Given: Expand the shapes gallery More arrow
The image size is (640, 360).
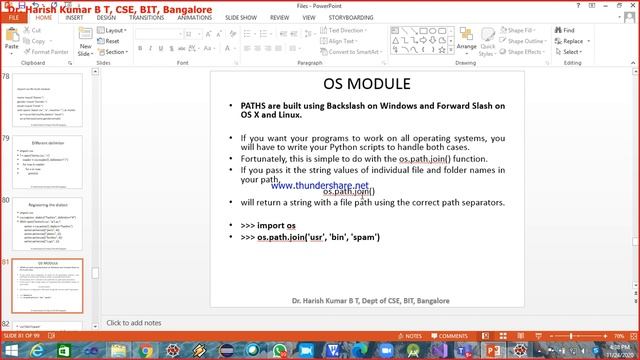Looking at the screenshot, I should (x=451, y=50).
